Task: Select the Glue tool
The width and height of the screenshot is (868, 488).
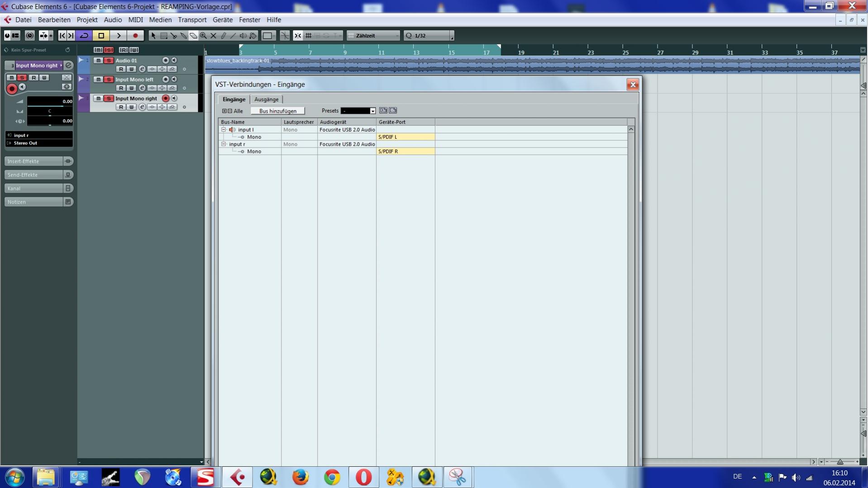Action: point(184,36)
